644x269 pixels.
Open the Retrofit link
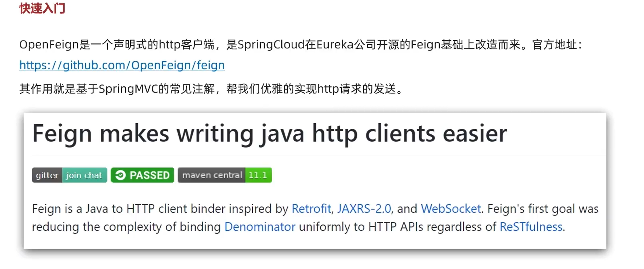click(x=311, y=209)
